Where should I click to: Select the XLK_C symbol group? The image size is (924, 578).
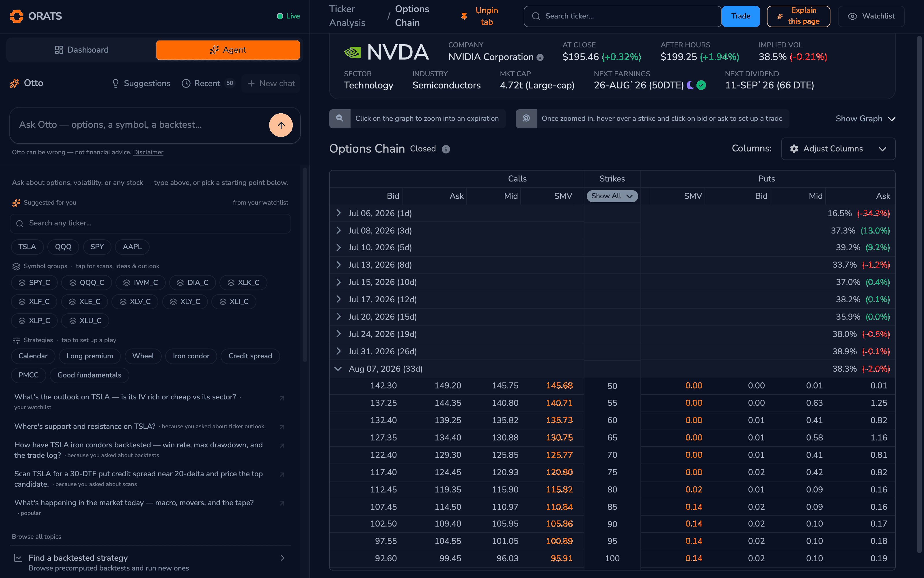click(243, 283)
